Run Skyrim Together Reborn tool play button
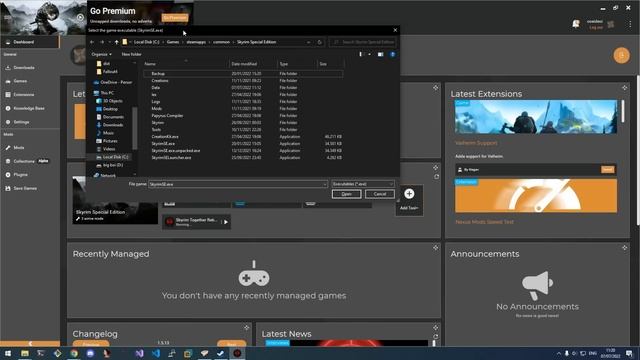Image resolution: width=640 pixels, height=360 pixels. point(226,222)
